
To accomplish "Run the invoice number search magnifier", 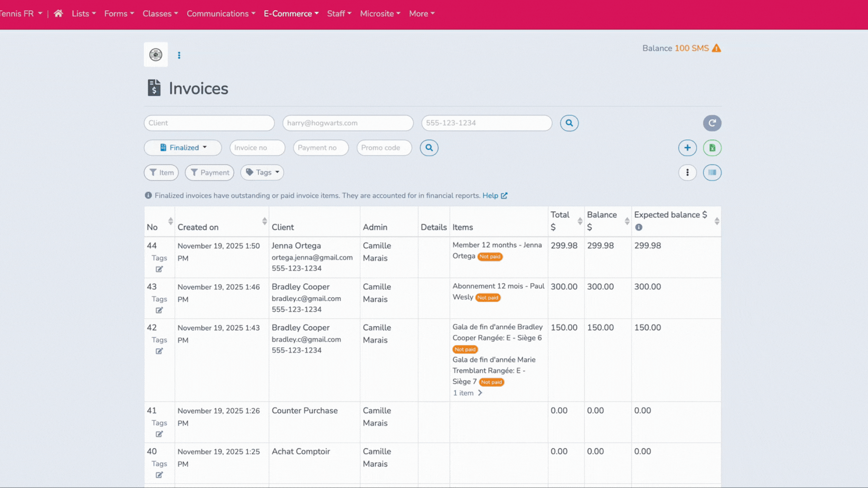I will pyautogui.click(x=429, y=148).
